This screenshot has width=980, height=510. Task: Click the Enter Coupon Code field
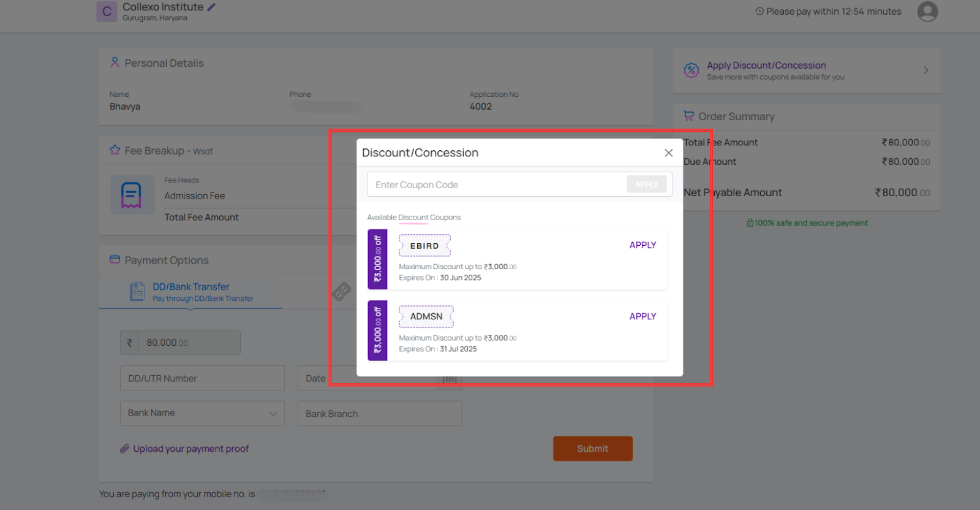(496, 185)
